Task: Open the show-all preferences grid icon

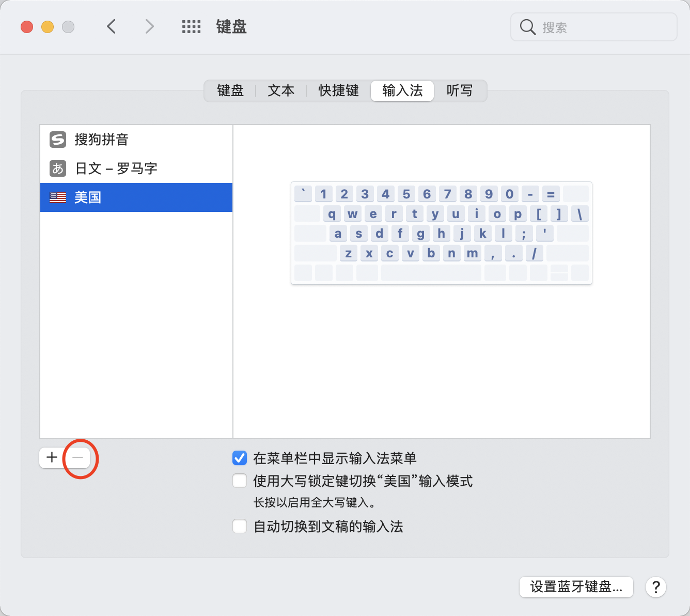Action: pos(191,27)
